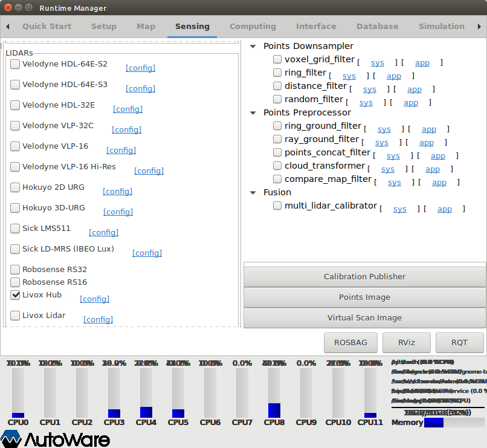Tick the cloud_transformer checkbox
The width and height of the screenshot is (487, 448).
click(x=277, y=166)
